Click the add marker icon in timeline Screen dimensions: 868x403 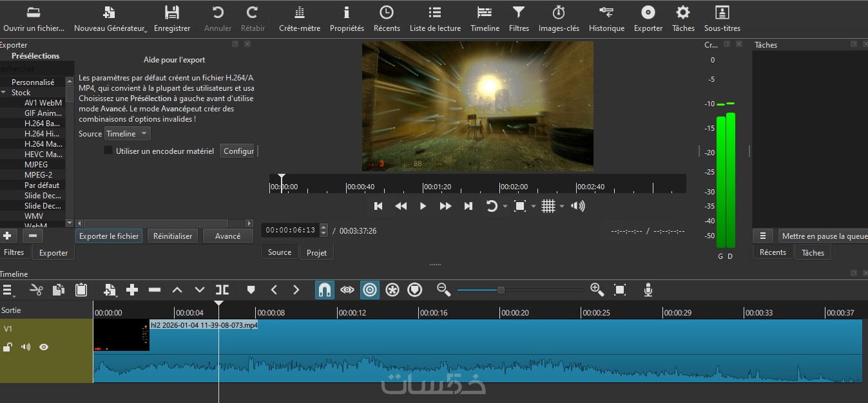point(251,290)
